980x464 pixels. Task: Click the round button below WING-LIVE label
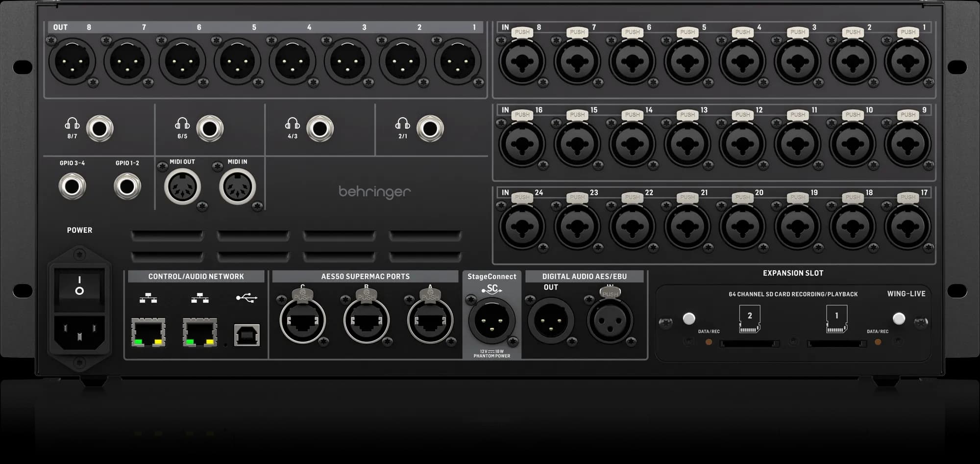(899, 319)
